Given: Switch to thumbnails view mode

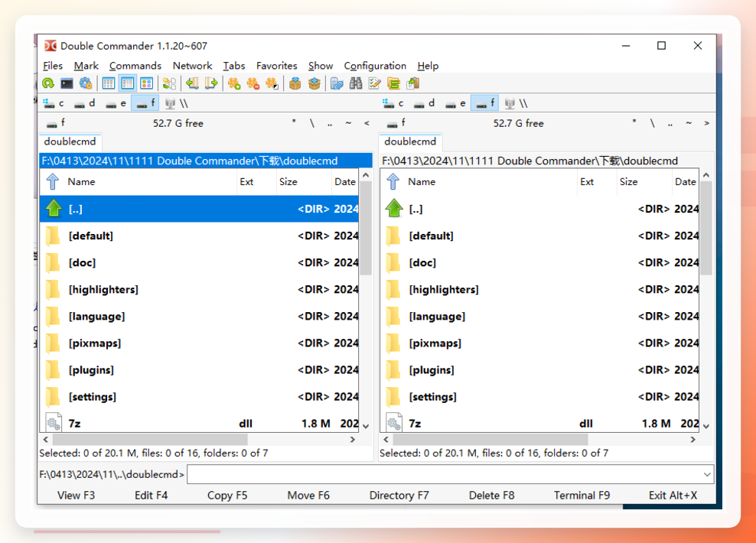Looking at the screenshot, I should click(x=147, y=83).
